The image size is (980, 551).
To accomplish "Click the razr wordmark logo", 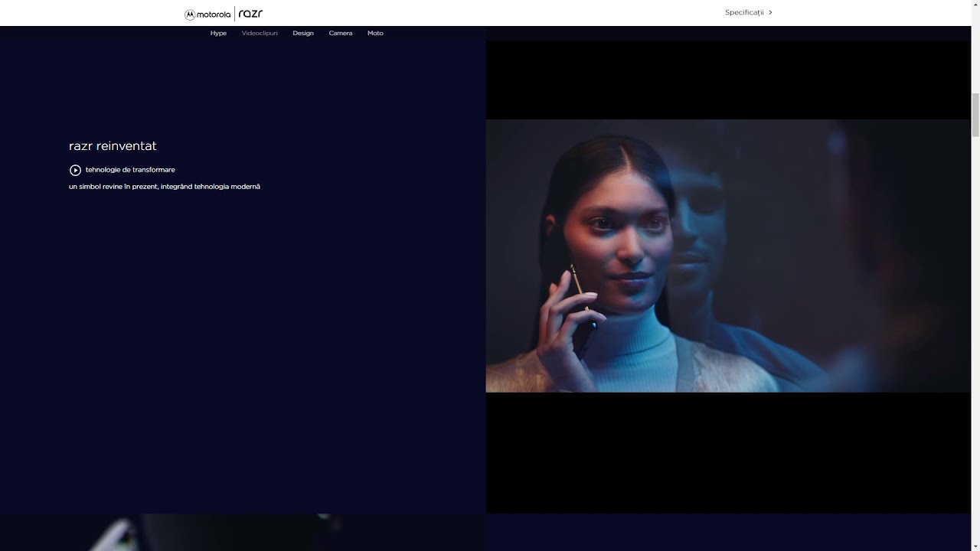I will click(251, 14).
